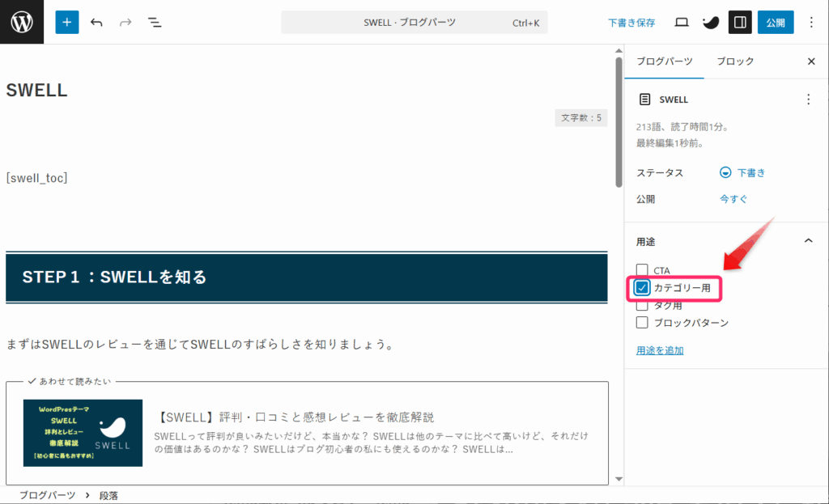Image resolution: width=829 pixels, height=504 pixels.
Task: Click the SWELL review card thumbnail
Action: 83,433
